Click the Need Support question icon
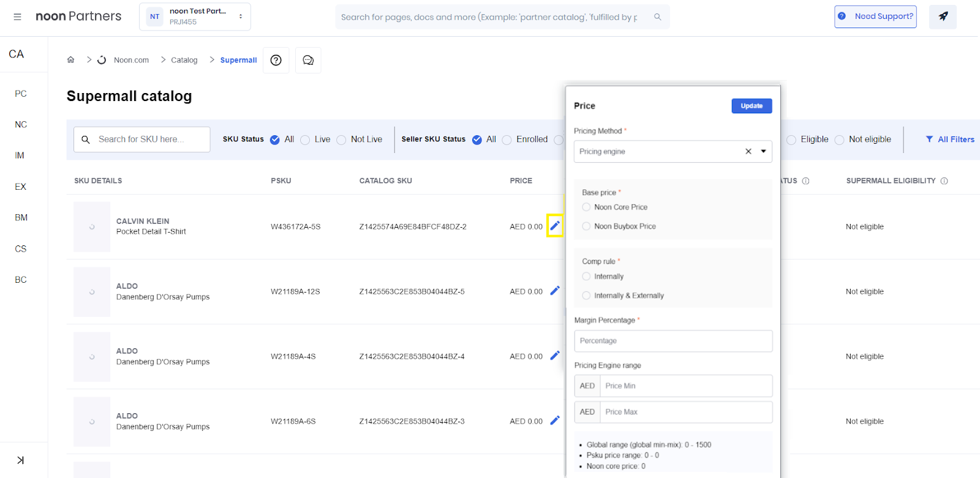 (842, 17)
